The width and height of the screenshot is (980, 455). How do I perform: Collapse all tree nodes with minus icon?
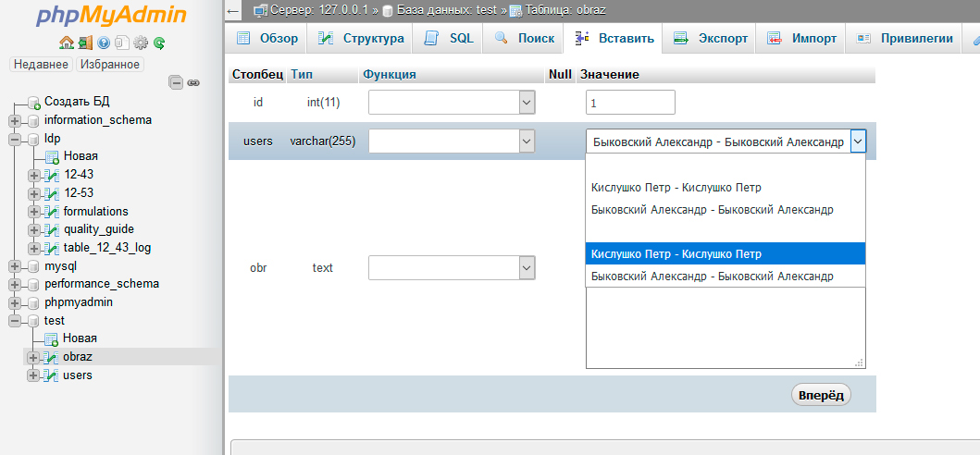(176, 82)
